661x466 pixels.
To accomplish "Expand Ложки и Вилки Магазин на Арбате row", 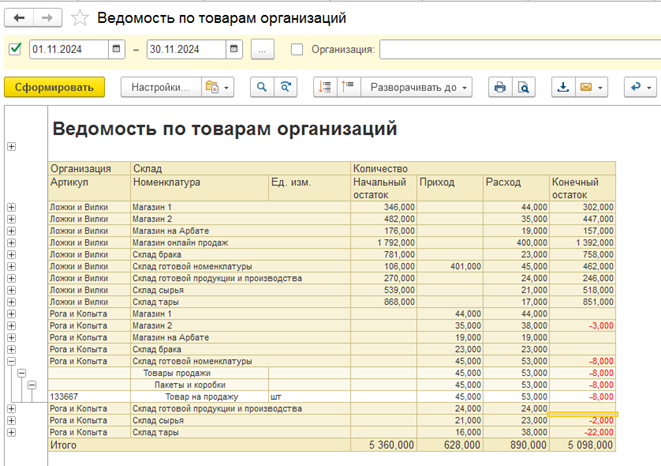I will pos(11,231).
